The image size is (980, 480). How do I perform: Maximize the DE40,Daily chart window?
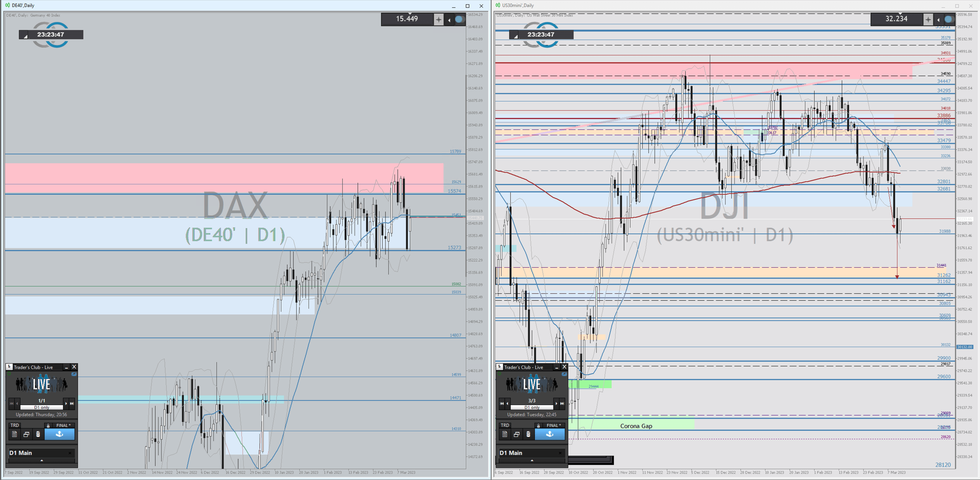click(x=467, y=6)
